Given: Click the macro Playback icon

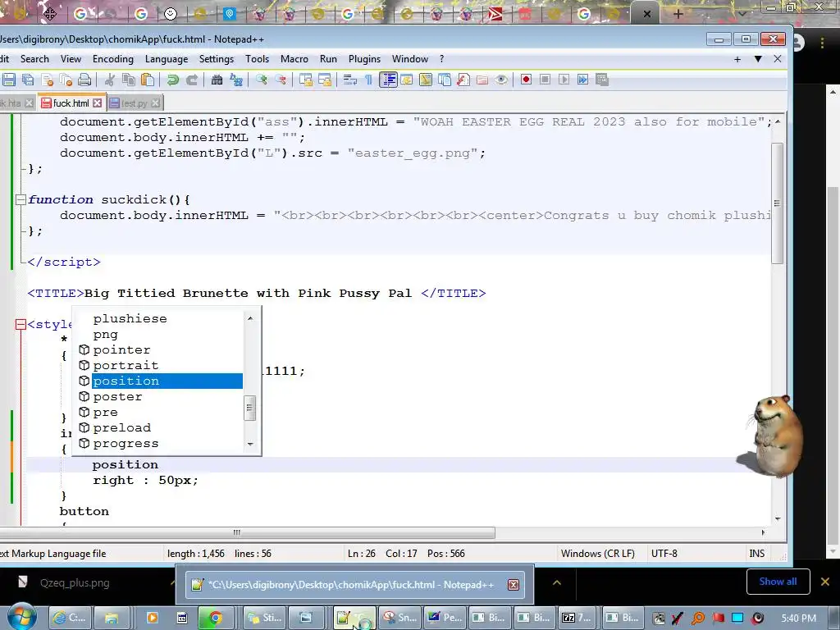Looking at the screenshot, I should [x=564, y=80].
